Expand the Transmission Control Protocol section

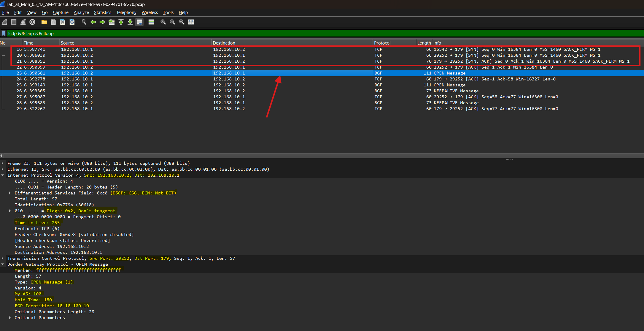tap(3, 258)
